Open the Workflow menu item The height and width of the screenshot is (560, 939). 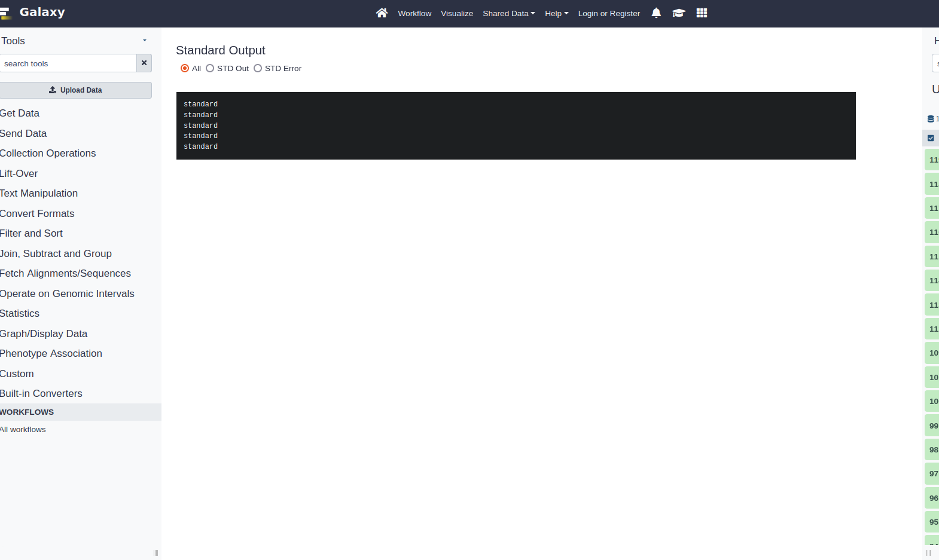coord(414,13)
